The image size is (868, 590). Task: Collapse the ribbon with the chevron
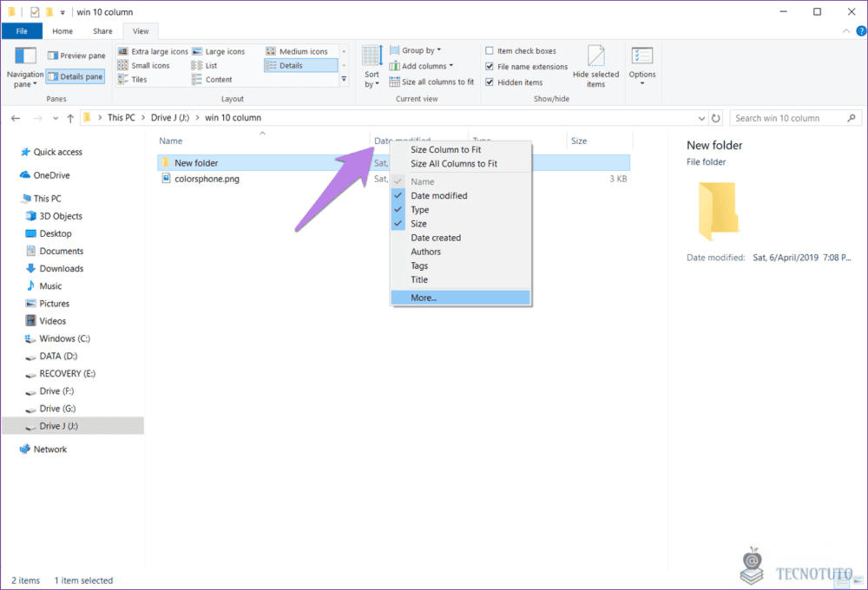click(x=845, y=31)
